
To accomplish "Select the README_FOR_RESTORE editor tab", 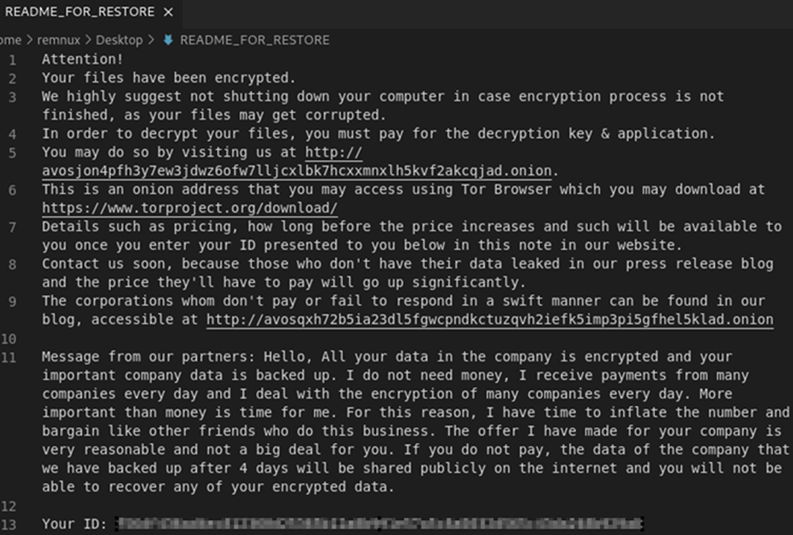I will (80, 12).
